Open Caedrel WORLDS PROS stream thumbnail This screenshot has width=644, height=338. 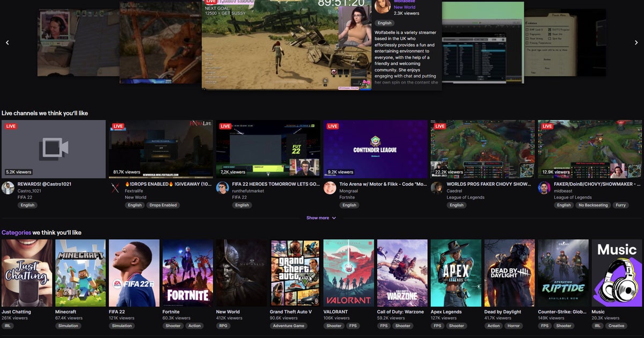coord(483,149)
